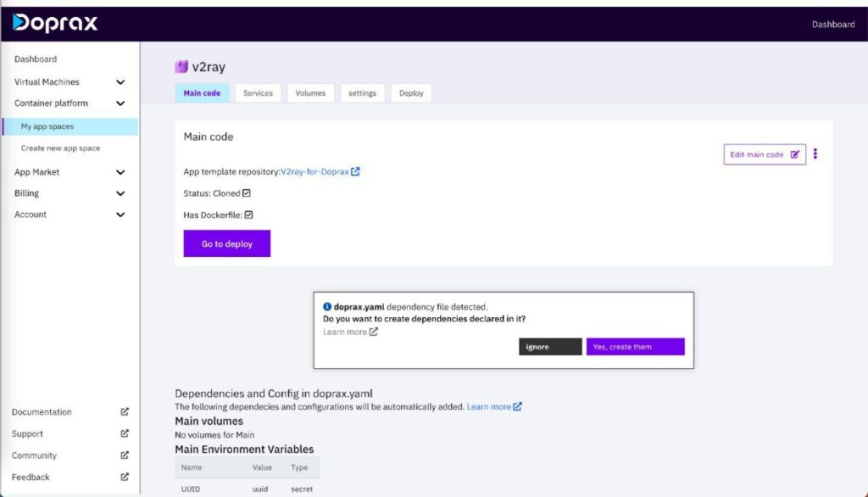Open Support link in sidebar
The image size is (868, 497).
click(27, 433)
